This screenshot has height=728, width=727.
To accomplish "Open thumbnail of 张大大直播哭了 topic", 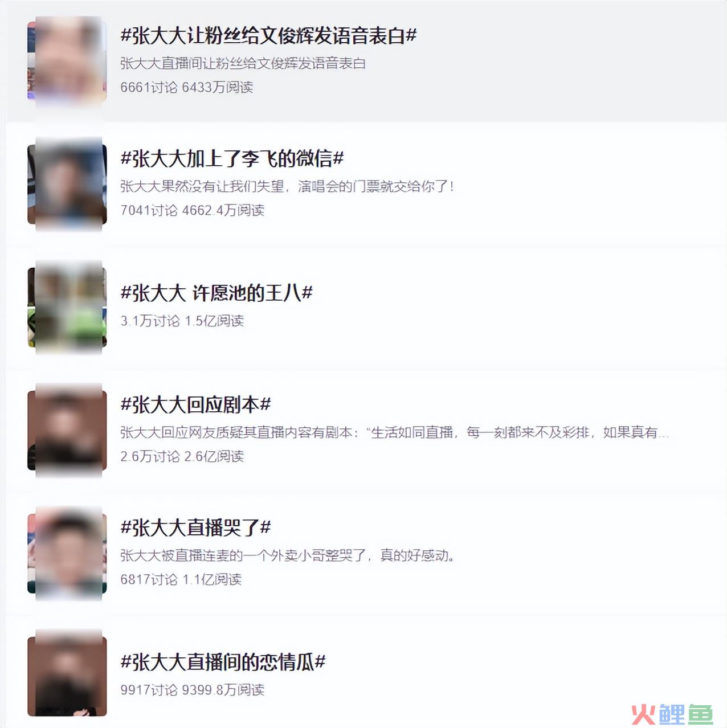I will [x=67, y=554].
